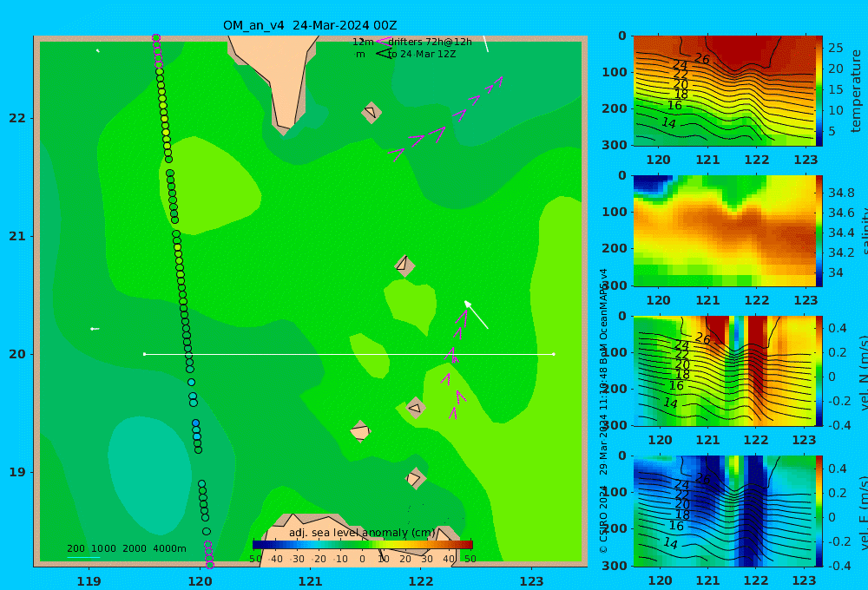
Task: Click latitude label 20 on main map
Action: point(17,354)
